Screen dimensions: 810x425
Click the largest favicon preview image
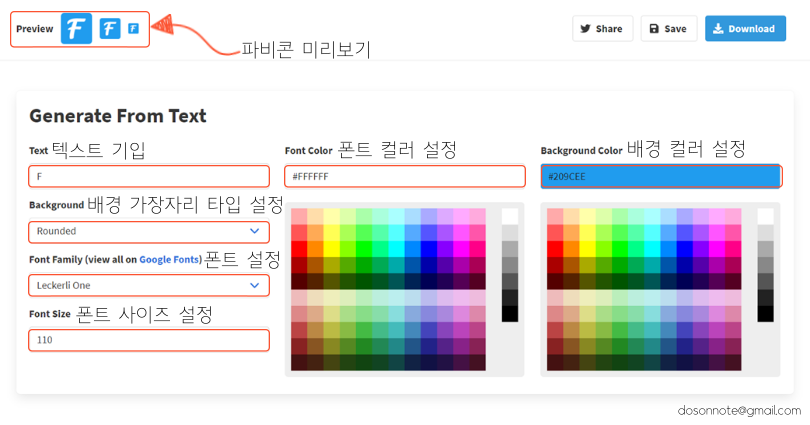[76, 28]
